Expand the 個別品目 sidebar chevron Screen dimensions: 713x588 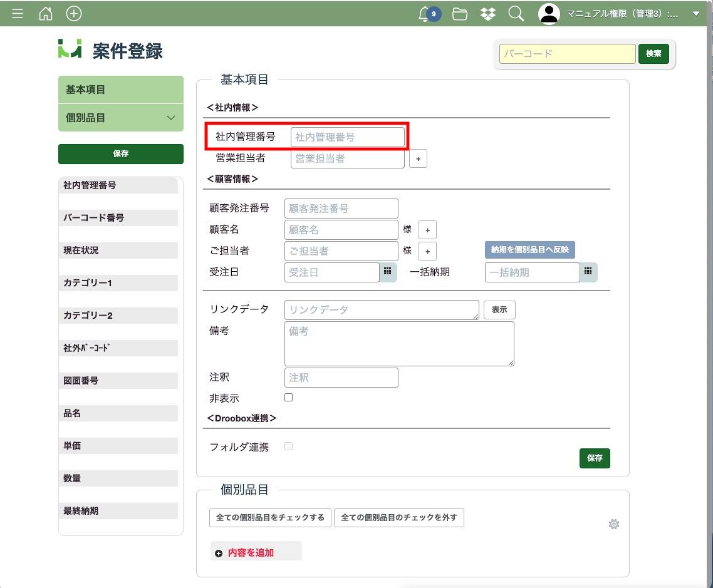coord(170,118)
